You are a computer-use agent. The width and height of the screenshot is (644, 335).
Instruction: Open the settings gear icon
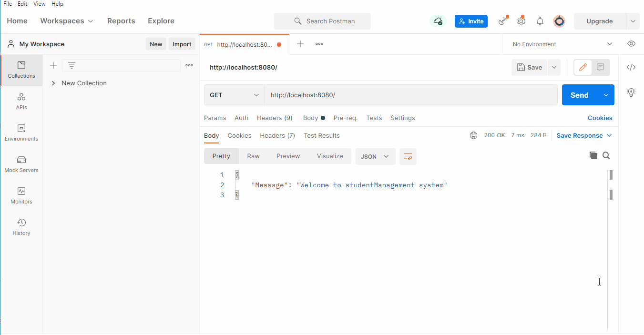[x=521, y=21]
